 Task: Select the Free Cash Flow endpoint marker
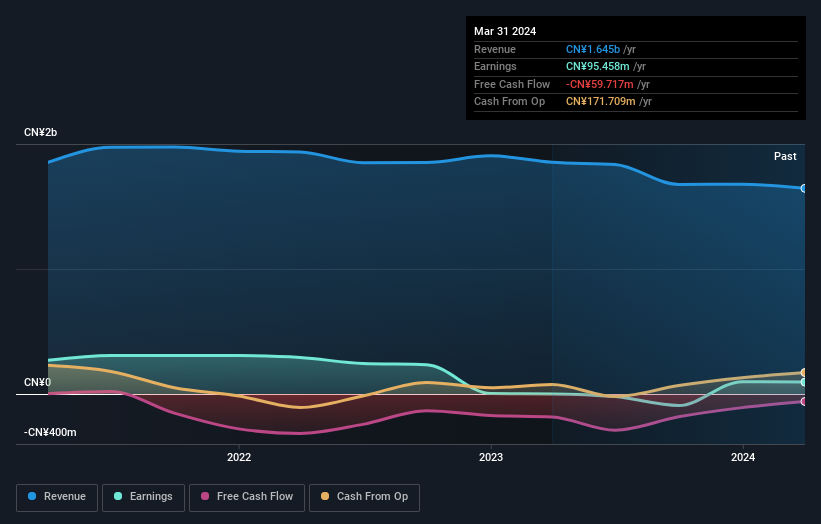pos(804,402)
